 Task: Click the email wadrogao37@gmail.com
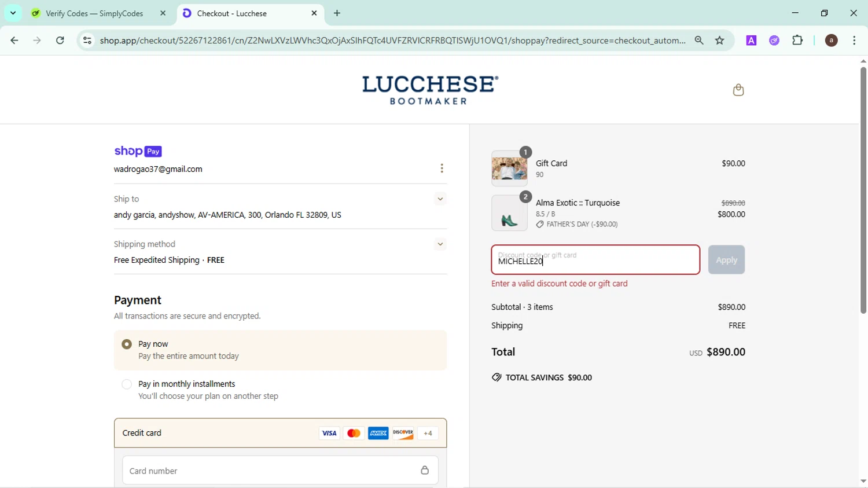[158, 170]
